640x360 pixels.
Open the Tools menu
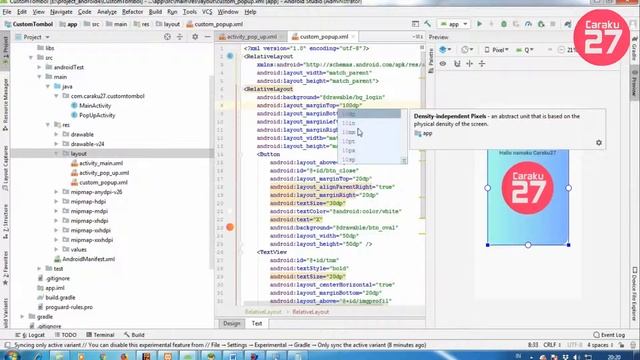[x=190, y=12]
